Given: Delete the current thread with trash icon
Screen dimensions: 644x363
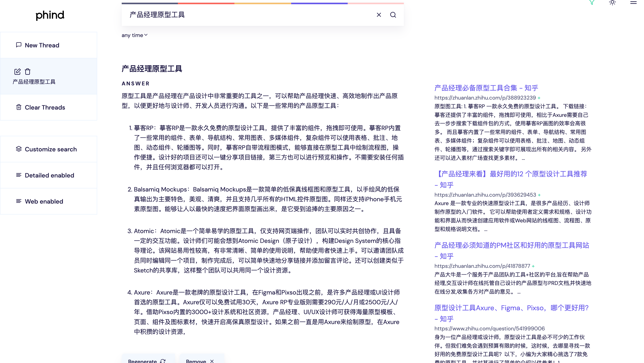Looking at the screenshot, I should click(x=27, y=72).
